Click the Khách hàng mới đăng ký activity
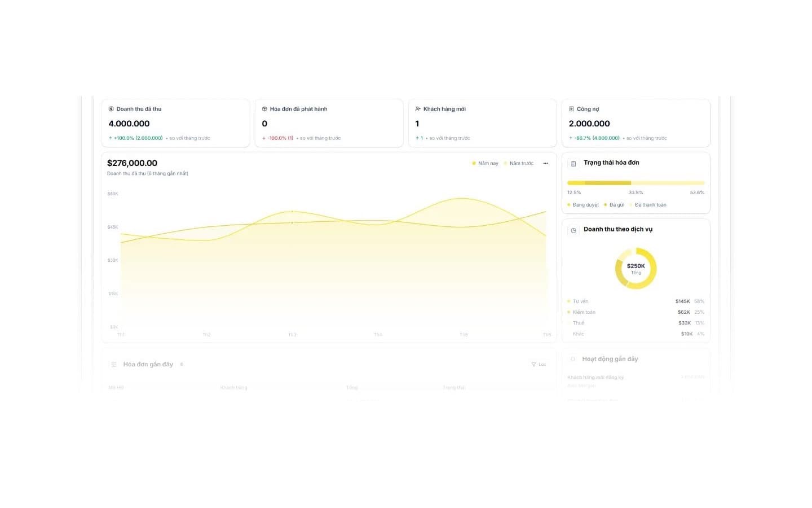The width and height of the screenshot is (812, 508). [x=595, y=377]
